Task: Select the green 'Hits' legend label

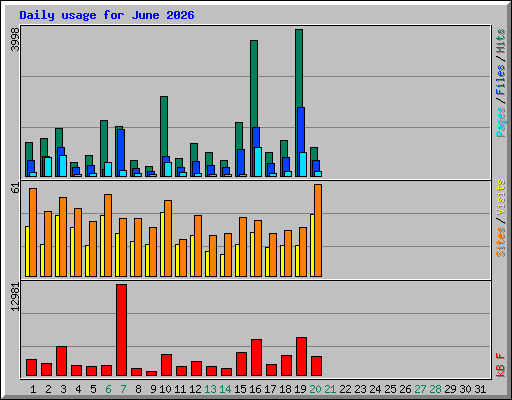Action: pos(501,41)
